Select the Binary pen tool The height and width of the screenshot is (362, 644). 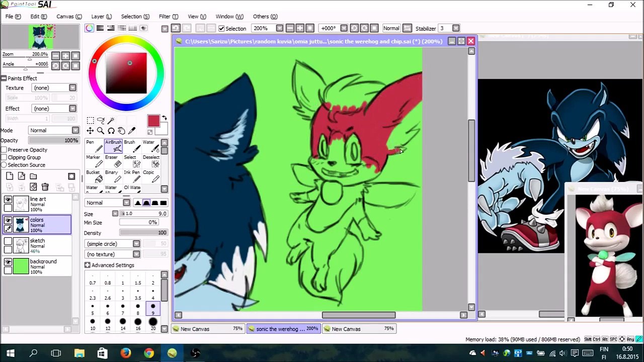[x=113, y=176]
